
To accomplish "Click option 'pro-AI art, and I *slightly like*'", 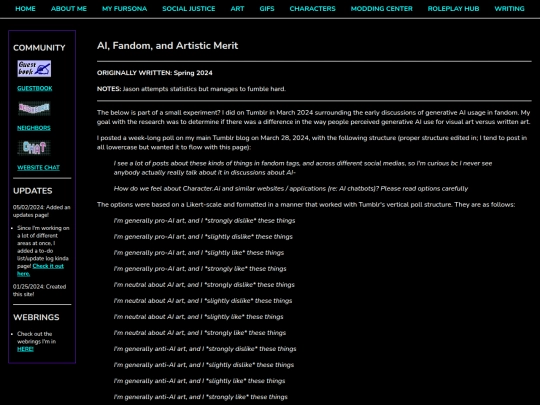I will (x=199, y=253).
